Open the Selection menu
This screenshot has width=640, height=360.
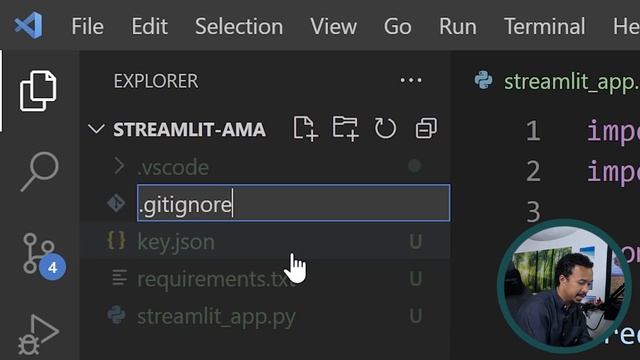click(x=239, y=27)
